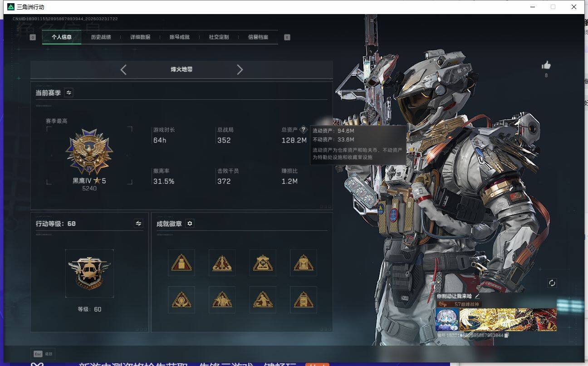
Task: Click the helicopter level badge
Action: tap(89, 273)
